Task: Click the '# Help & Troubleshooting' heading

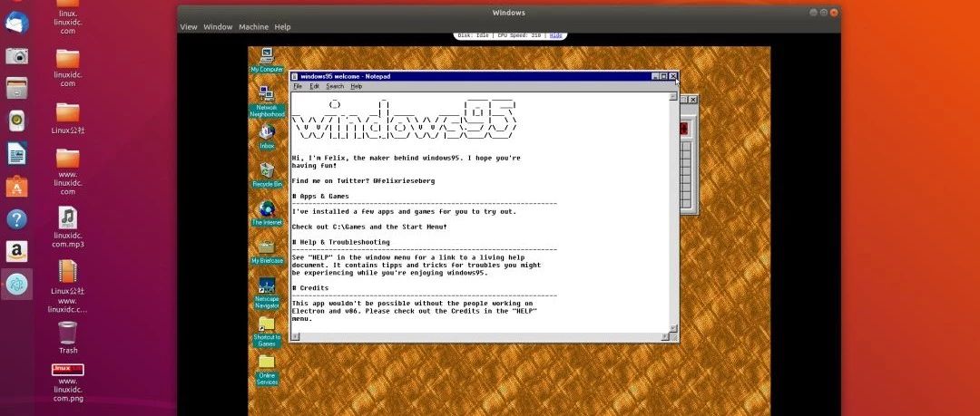Action: tap(340, 242)
